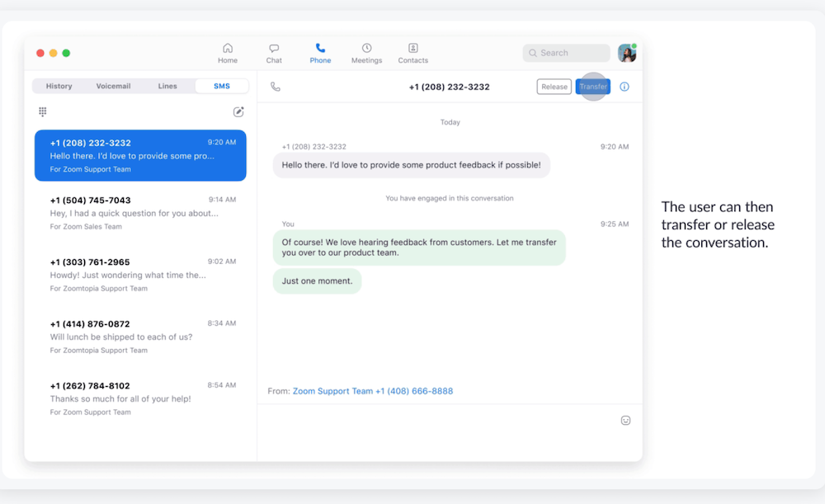Open the Chat section
Screen dimensions: 825x504
point(273,52)
